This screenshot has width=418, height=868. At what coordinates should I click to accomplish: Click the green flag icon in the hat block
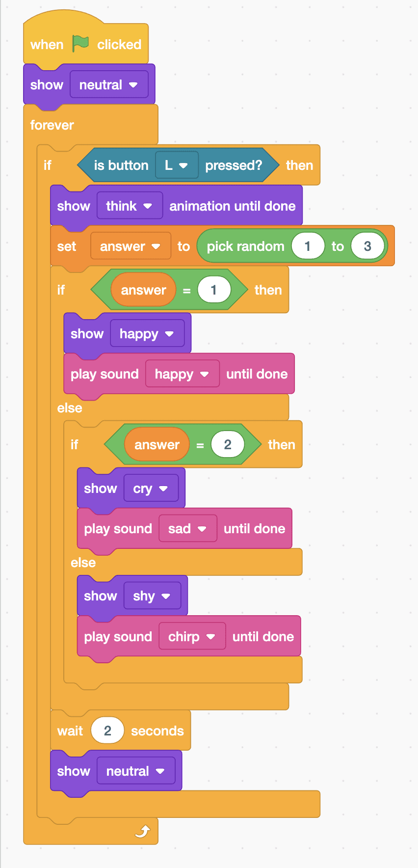coord(80,44)
